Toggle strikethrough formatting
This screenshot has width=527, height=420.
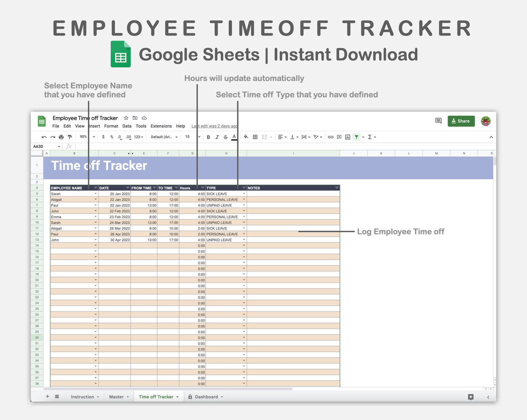coord(225,137)
